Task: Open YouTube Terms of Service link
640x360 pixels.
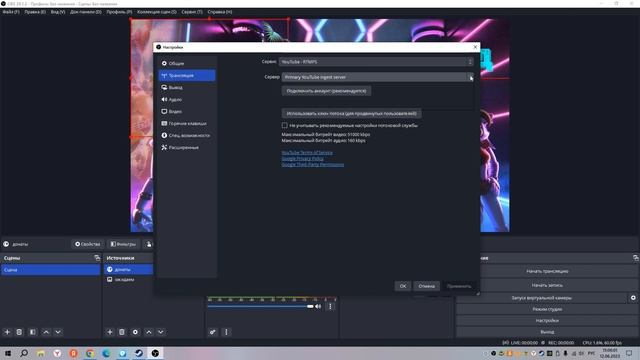Action: 307,153
